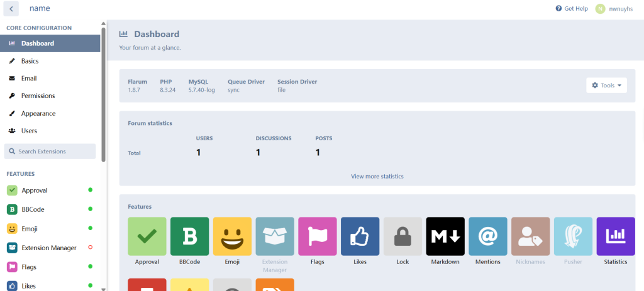Viewport: 644px width, 291px height.
Task: Click the Flarum version 1.8.7 text
Action: [134, 90]
